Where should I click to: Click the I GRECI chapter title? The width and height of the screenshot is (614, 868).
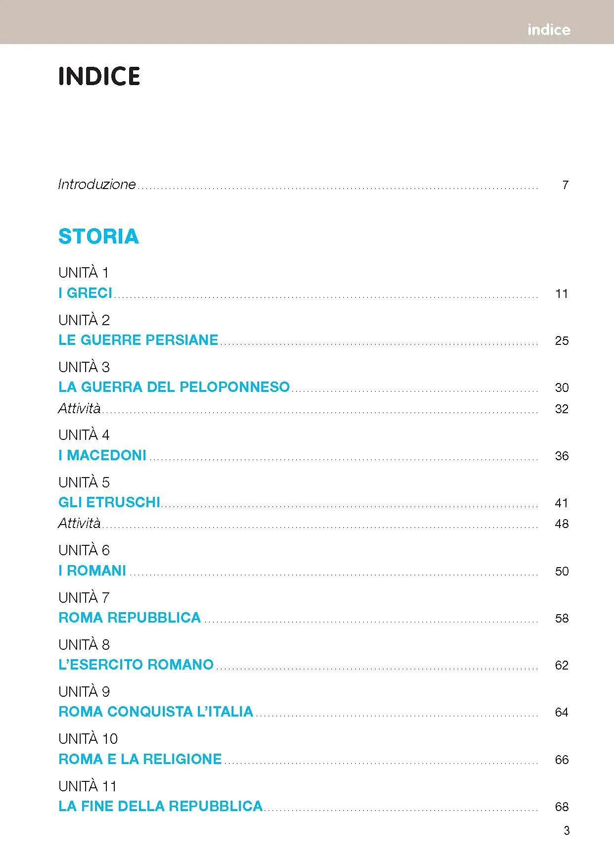(x=86, y=293)
